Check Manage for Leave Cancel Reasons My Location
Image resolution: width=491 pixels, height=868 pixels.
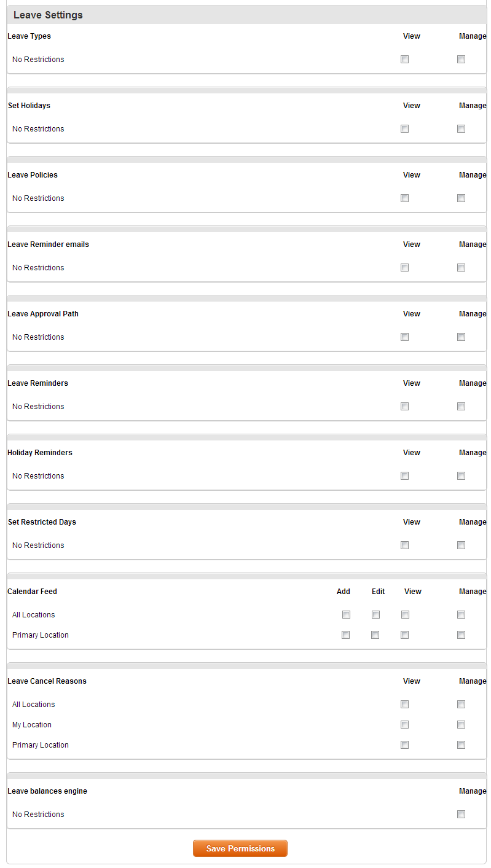point(461,725)
